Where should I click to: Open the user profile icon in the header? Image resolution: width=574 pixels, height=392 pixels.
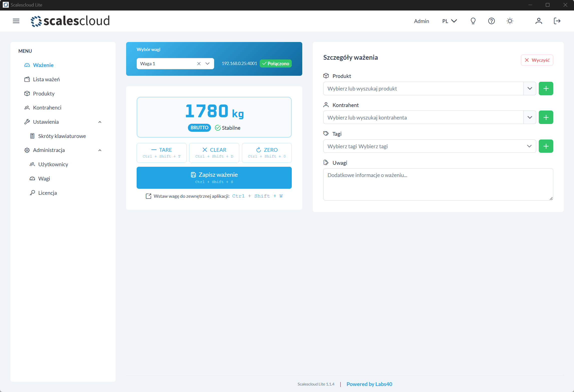point(539,21)
